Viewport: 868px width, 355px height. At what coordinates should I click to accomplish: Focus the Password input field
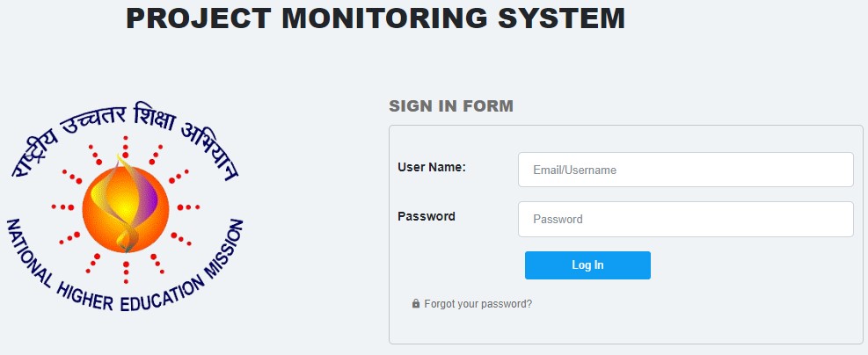coord(686,219)
